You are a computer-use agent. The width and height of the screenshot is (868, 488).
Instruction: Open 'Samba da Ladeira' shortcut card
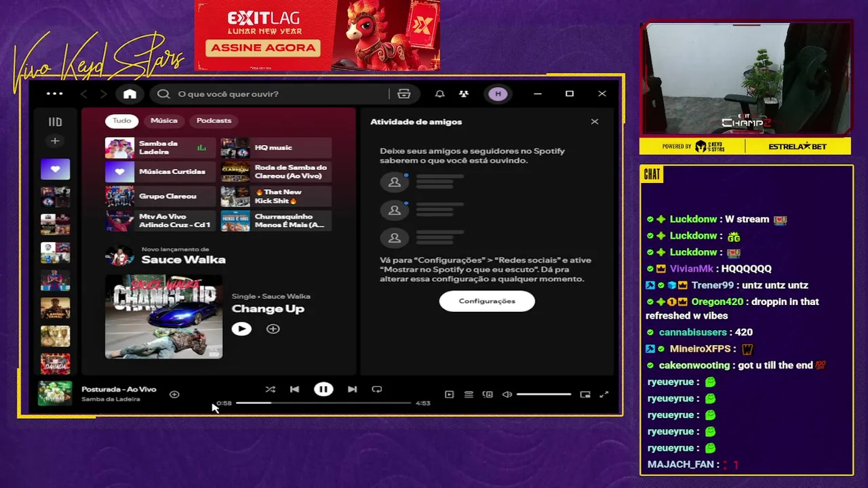[x=160, y=148]
